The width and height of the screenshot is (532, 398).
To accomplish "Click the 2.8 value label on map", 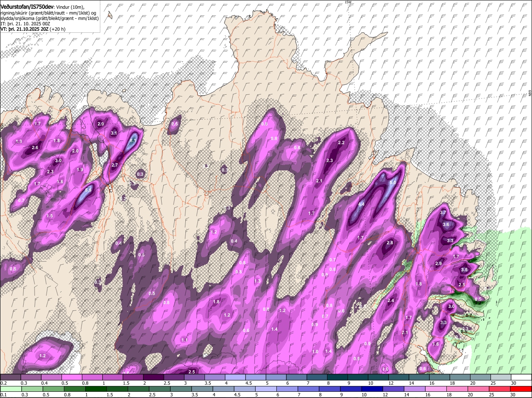I will [x=390, y=243].
